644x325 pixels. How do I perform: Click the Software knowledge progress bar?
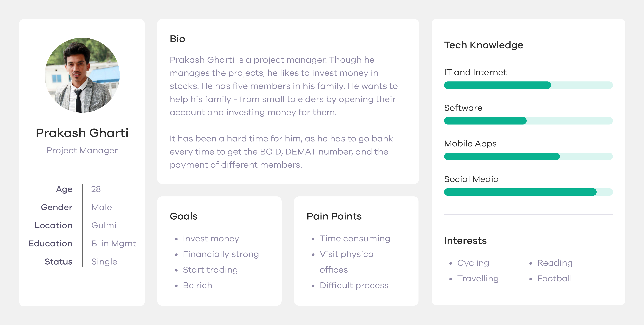[x=528, y=121]
